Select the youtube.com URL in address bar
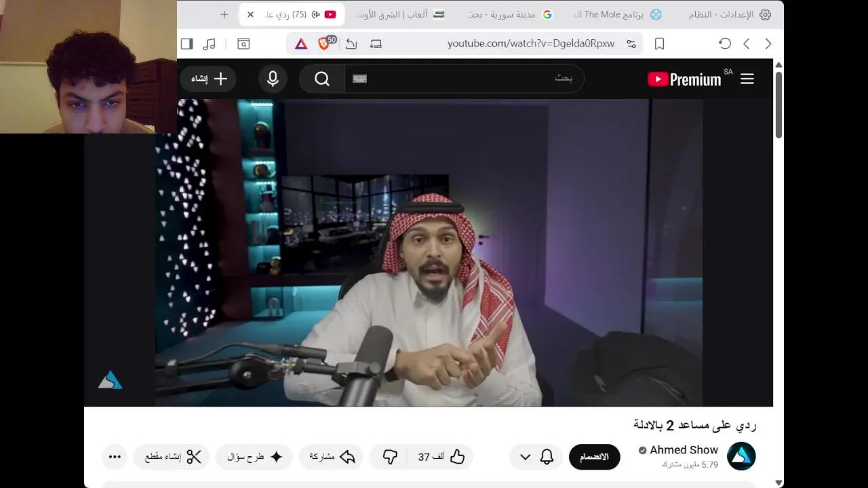868x488 pixels. click(x=531, y=43)
